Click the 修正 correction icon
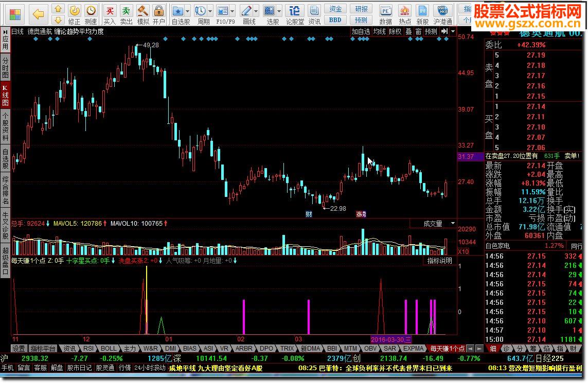 coord(74,14)
